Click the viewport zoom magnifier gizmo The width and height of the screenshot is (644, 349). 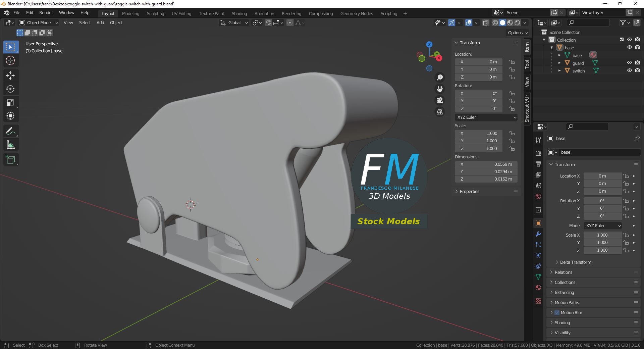pos(439,78)
